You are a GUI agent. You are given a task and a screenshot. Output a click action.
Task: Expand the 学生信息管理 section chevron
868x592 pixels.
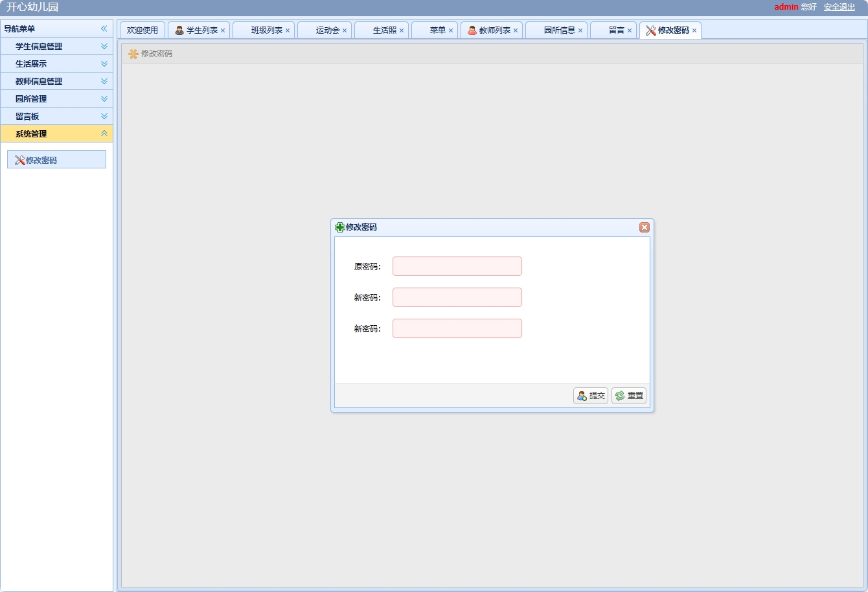tap(104, 46)
